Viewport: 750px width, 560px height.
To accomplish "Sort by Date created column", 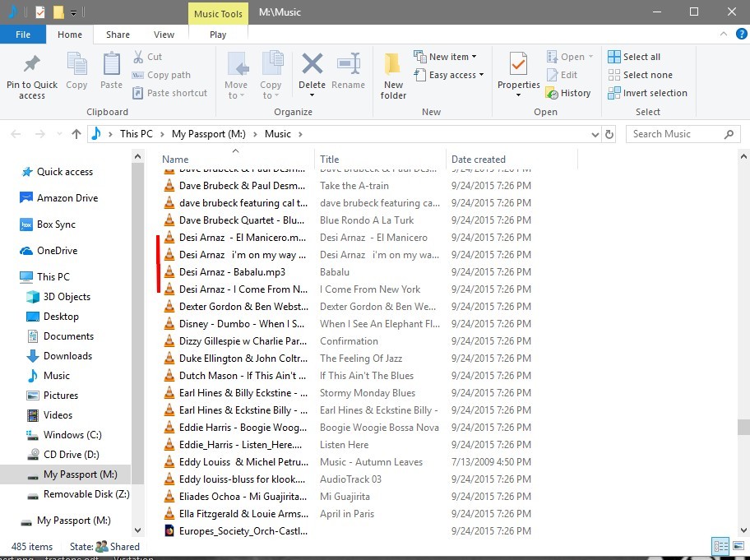I will point(479,160).
